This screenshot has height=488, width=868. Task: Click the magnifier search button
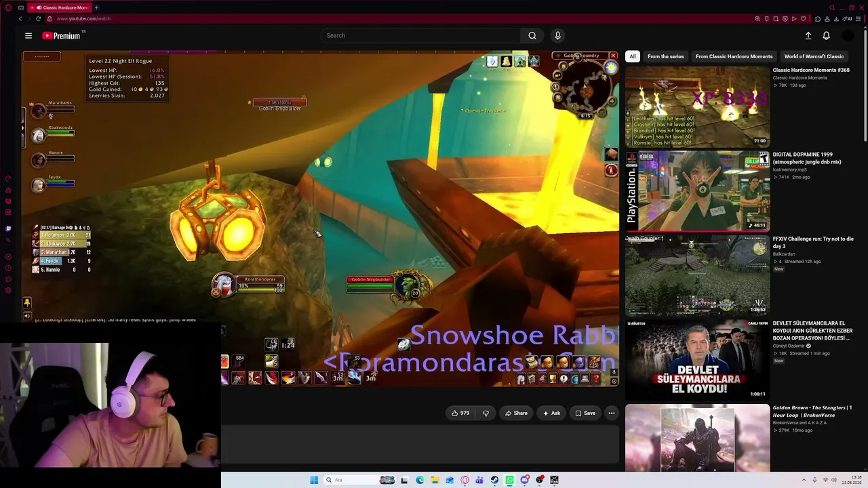click(x=532, y=36)
